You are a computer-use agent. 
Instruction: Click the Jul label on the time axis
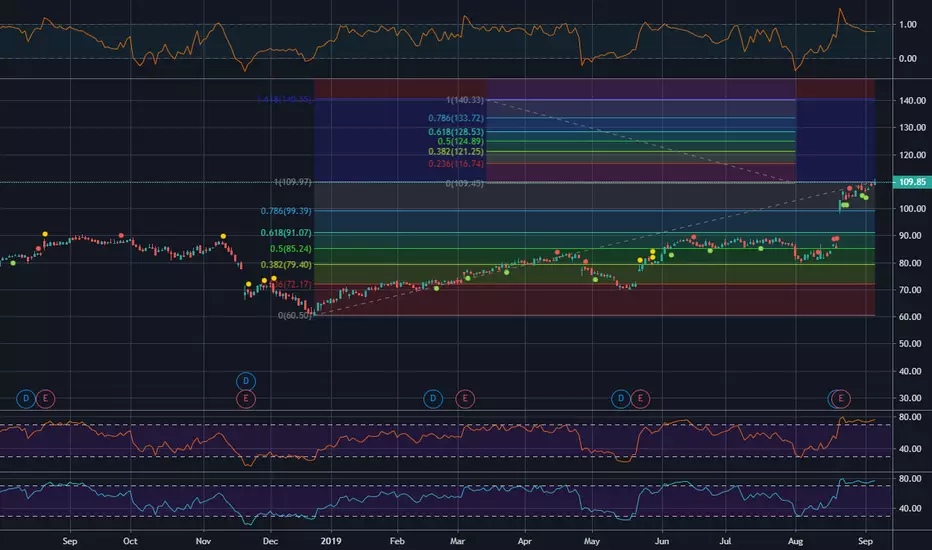pyautogui.click(x=725, y=541)
